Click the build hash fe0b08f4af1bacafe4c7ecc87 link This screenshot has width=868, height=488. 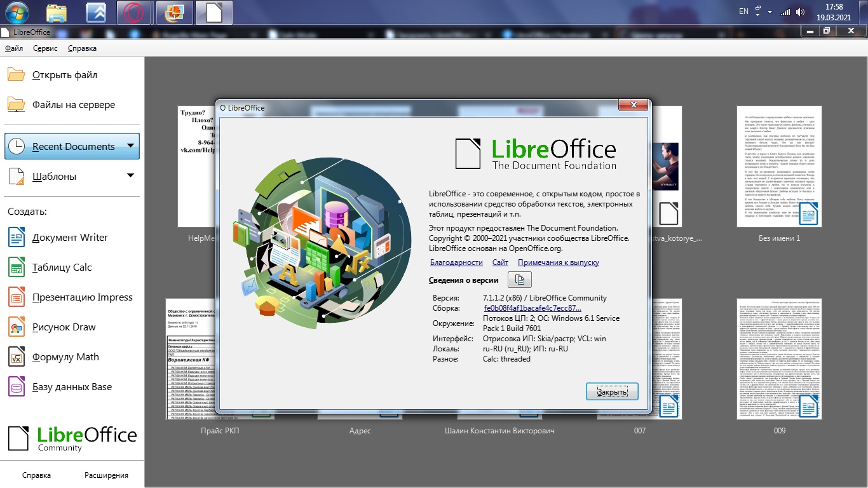pyautogui.click(x=532, y=308)
